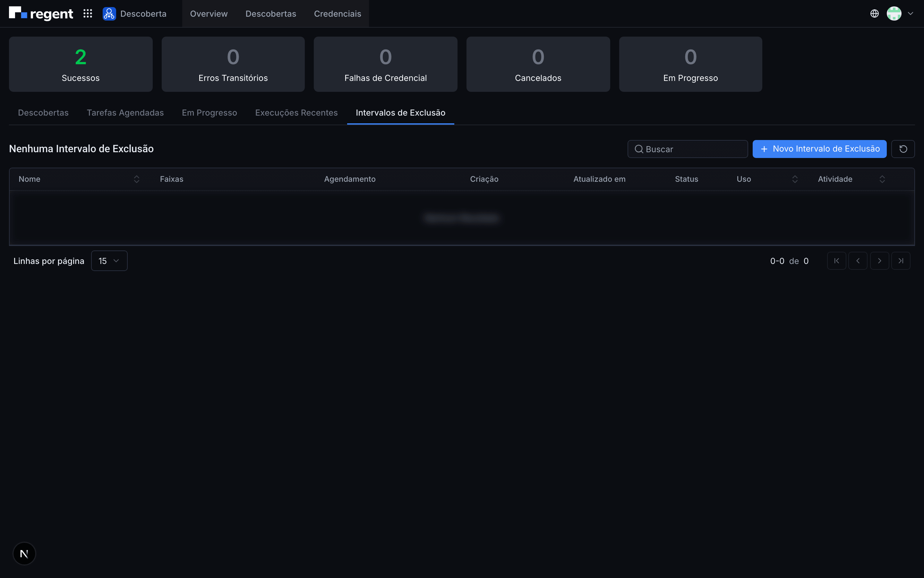Click the search magnifier icon
This screenshot has height=578, width=924.
[x=639, y=149]
